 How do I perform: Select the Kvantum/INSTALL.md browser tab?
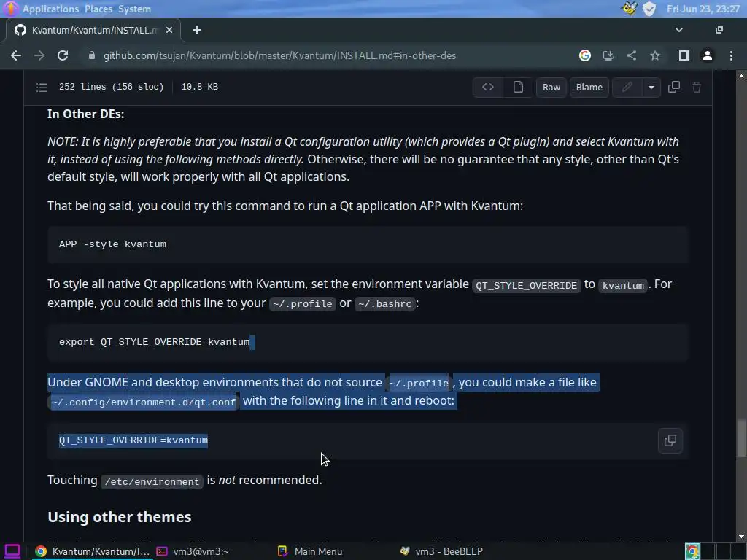click(93, 30)
